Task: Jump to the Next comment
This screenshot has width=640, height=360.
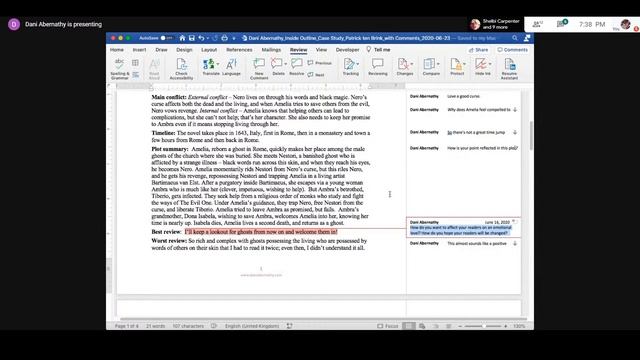Action: pyautogui.click(x=316, y=75)
